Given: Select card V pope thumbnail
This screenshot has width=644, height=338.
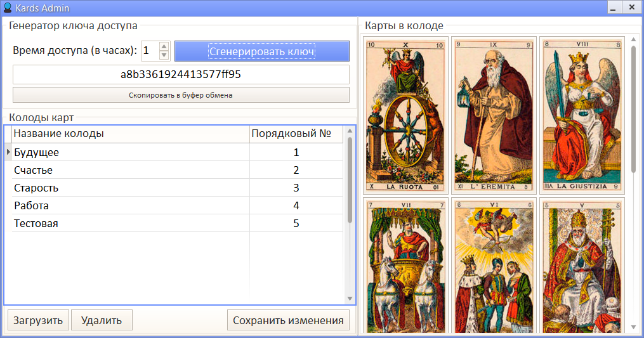Looking at the screenshot, I should click(582, 266).
